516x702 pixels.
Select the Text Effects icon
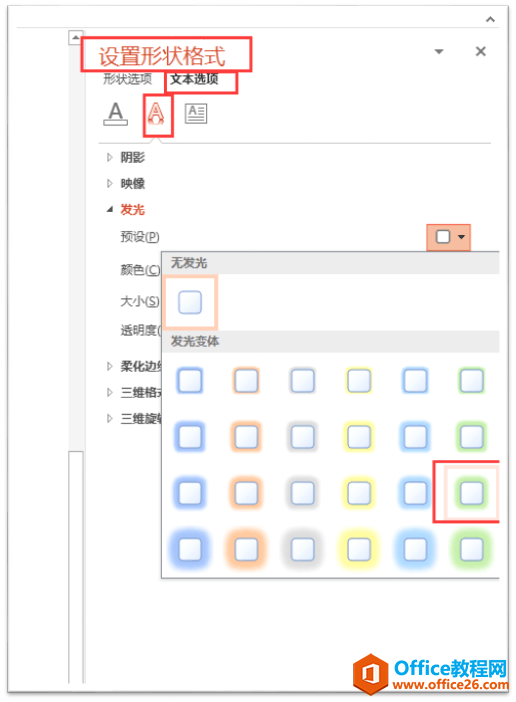(x=156, y=114)
